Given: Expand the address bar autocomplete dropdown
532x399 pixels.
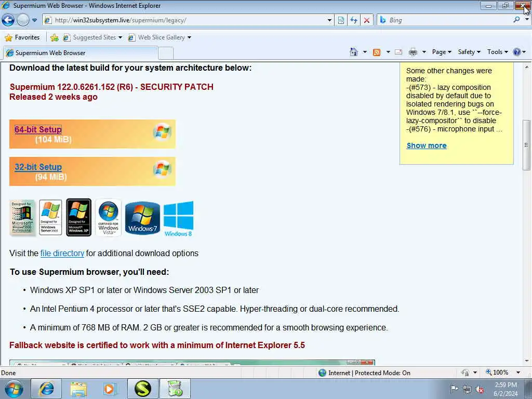Looking at the screenshot, I should (x=329, y=20).
